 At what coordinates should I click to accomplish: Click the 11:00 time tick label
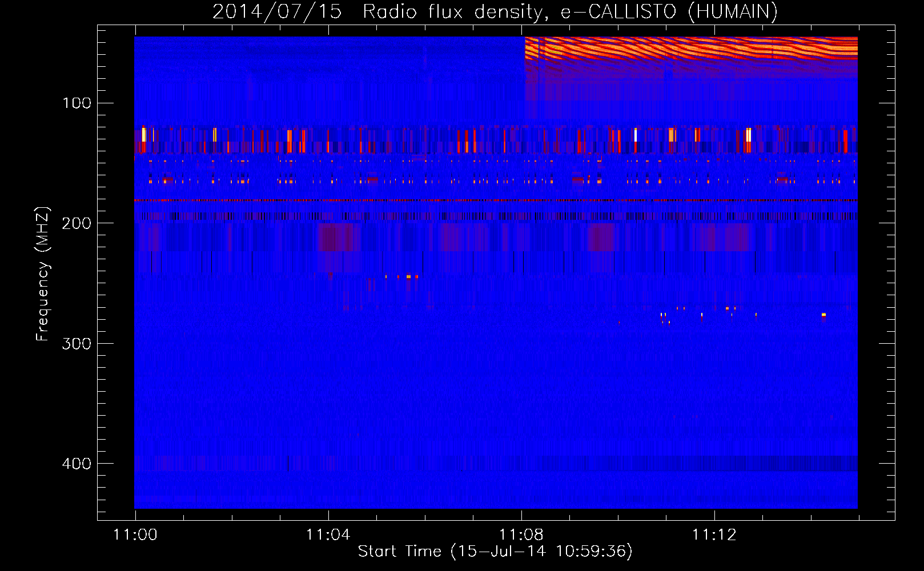[135, 535]
